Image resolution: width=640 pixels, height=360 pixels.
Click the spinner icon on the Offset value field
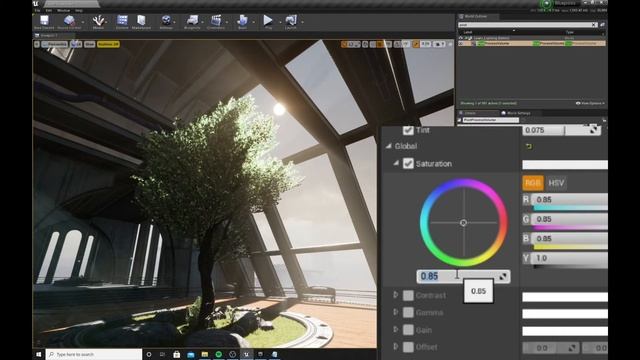click(x=572, y=348)
